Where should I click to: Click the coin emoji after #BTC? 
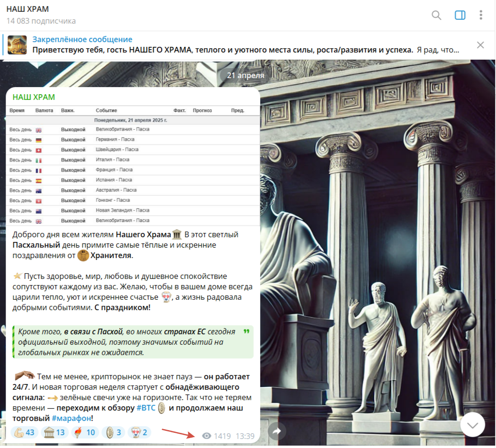click(162, 408)
